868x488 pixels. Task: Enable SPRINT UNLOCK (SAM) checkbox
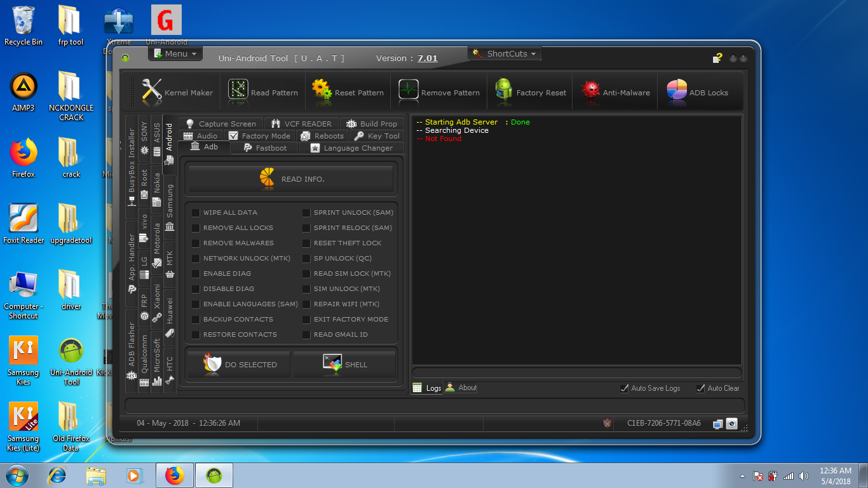(306, 213)
